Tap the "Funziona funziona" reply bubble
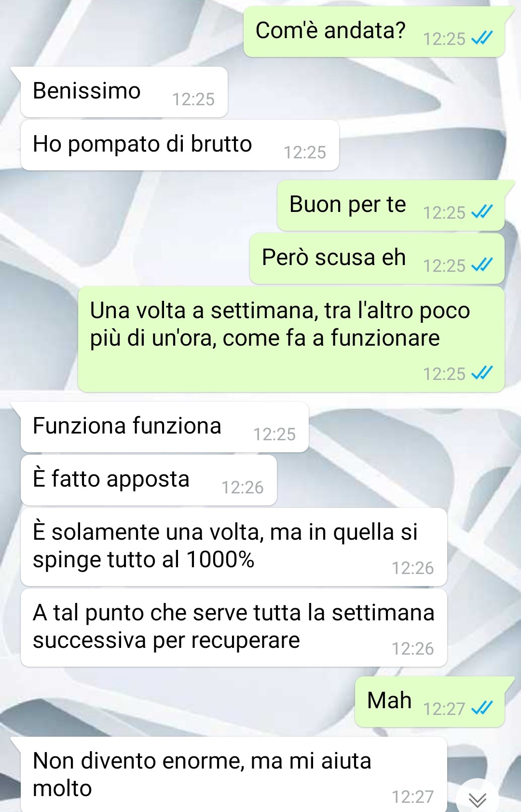 165,427
